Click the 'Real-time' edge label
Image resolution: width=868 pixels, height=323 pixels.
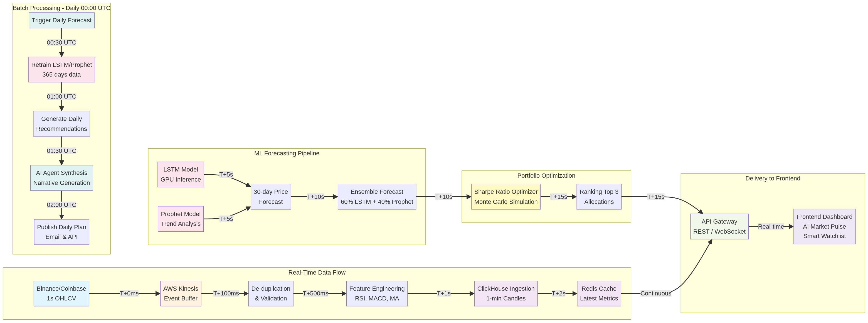click(771, 227)
